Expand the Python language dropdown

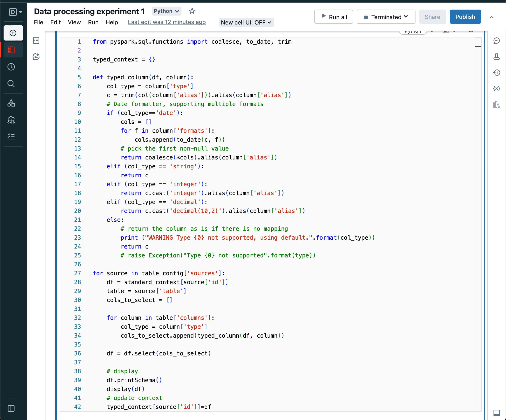click(166, 11)
